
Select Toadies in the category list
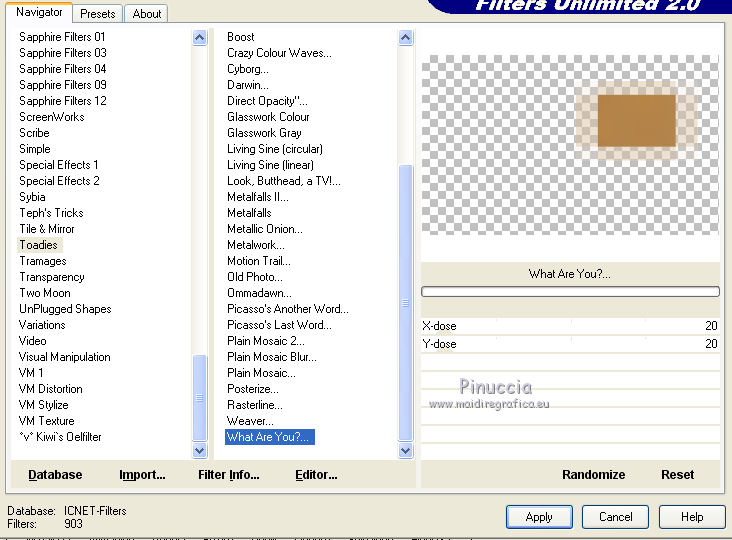click(39, 245)
